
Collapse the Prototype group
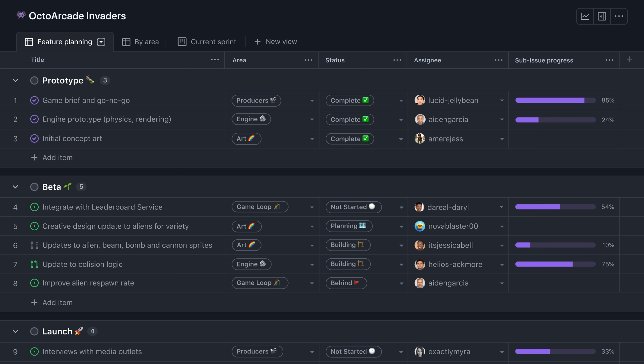pyautogui.click(x=15, y=80)
